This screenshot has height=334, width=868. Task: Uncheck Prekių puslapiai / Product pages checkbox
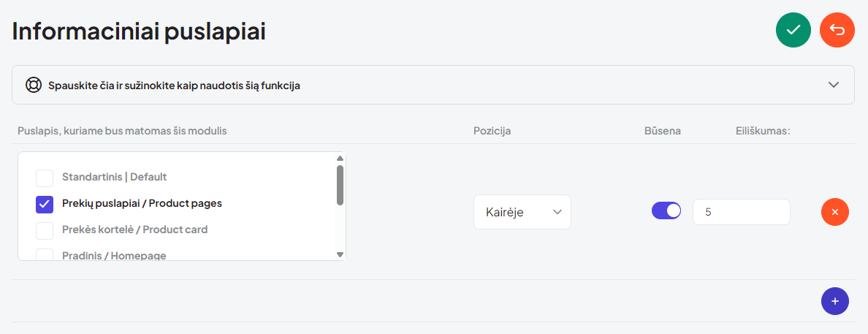[45, 204]
